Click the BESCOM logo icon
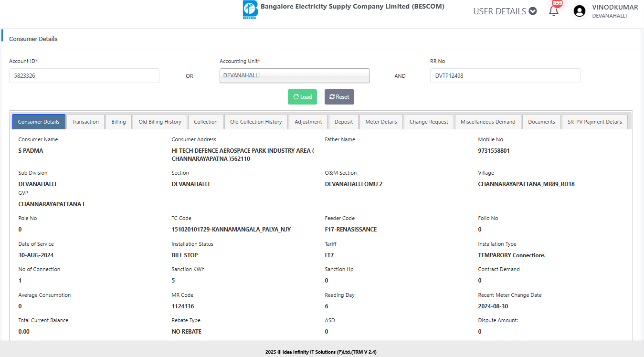644x357 pixels. 250,10
